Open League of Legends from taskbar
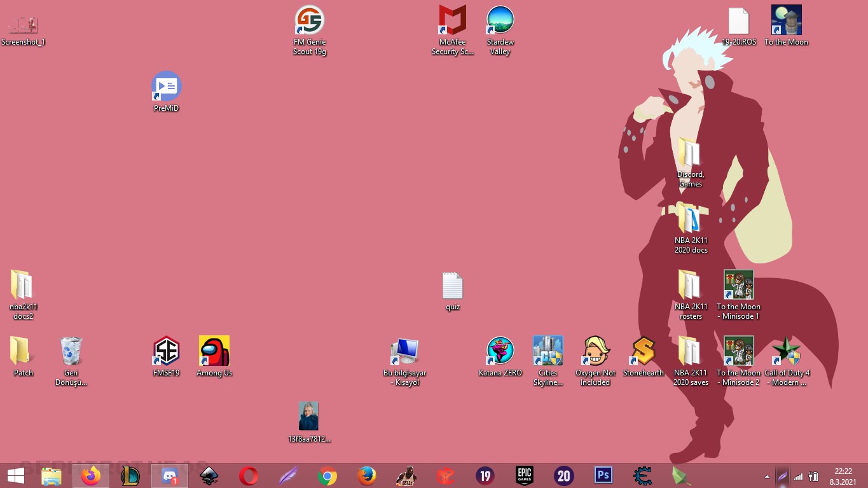 point(130,475)
